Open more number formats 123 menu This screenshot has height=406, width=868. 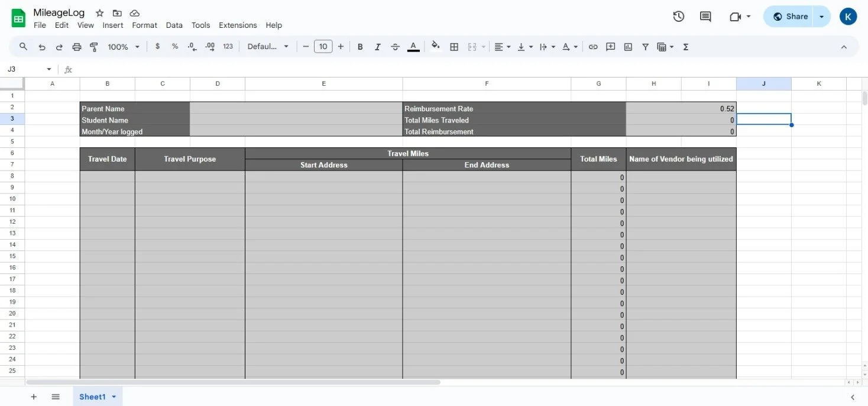228,46
